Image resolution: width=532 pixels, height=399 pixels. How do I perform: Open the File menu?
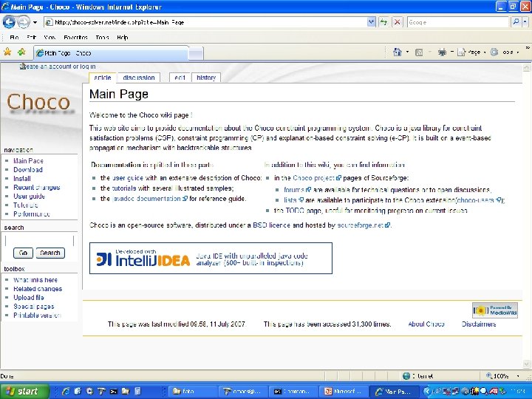pos(14,38)
